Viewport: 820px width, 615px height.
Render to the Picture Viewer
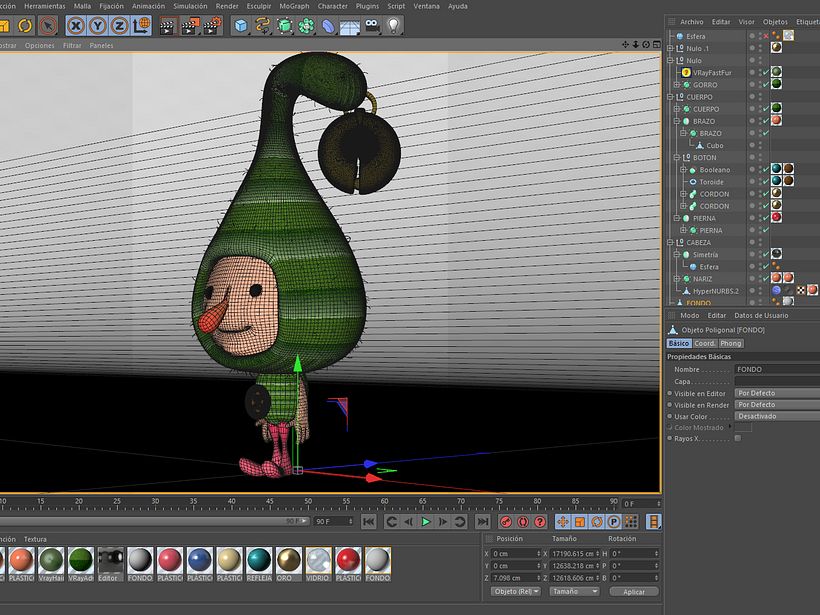(x=190, y=26)
